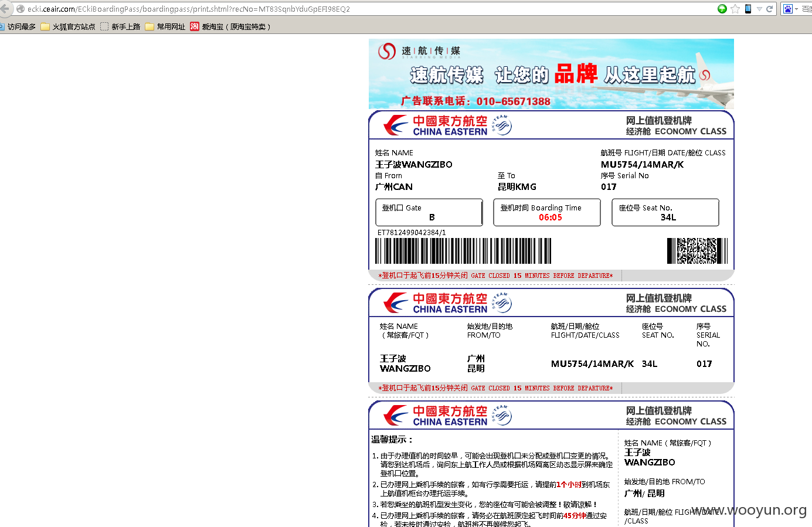The width and height of the screenshot is (812, 527).
Task: Click the SkyTeam emblem on first boarding pass
Action: 502,125
